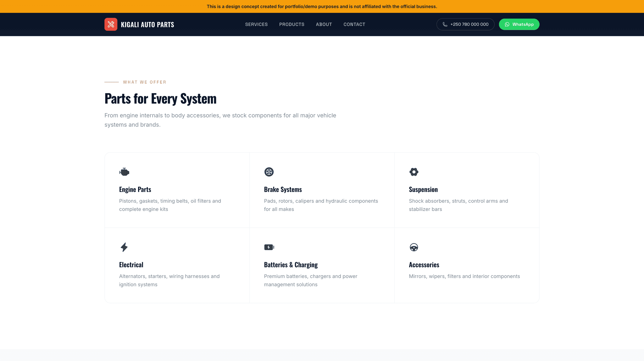Click the red wrench logo icon
Image resolution: width=644 pixels, height=361 pixels.
click(111, 24)
